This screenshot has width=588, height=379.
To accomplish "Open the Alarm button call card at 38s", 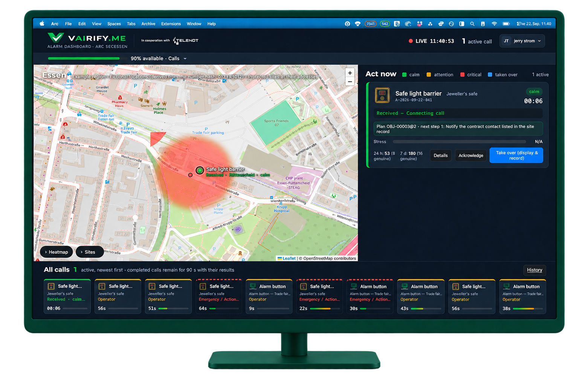I will (522, 297).
